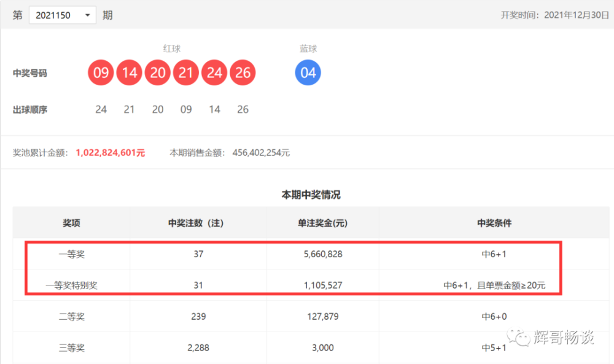Click the 蓝球 label above the blue ball
Viewport: 614px width, 364px height.
tap(308, 48)
